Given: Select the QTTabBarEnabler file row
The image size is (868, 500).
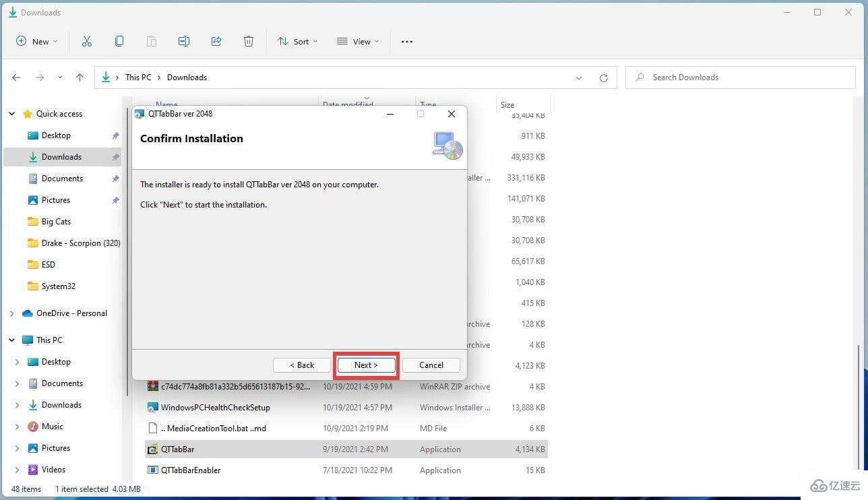Looking at the screenshot, I should coord(346,470).
